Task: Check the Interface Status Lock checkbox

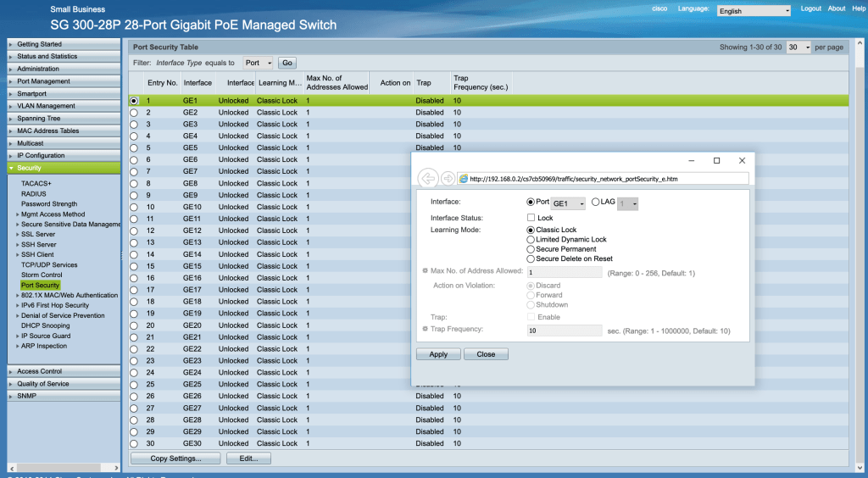Action: [x=531, y=218]
